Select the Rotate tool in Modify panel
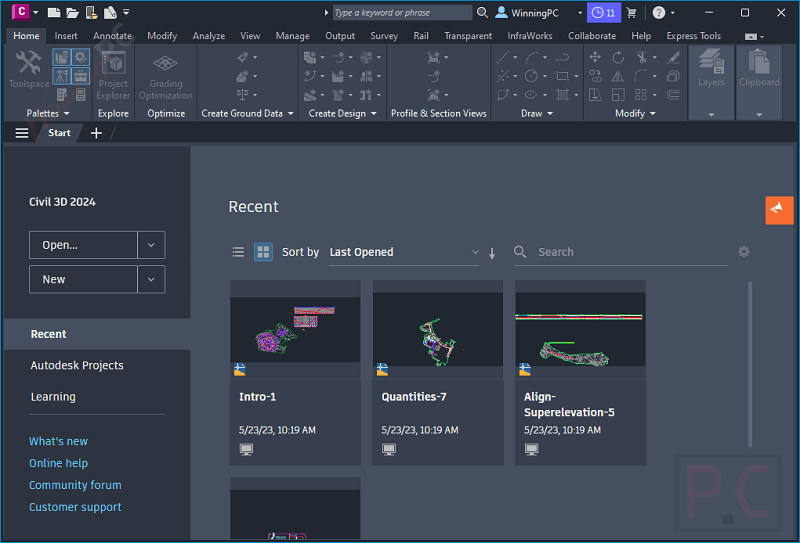Screen dimensions: 800x543 click(618, 57)
